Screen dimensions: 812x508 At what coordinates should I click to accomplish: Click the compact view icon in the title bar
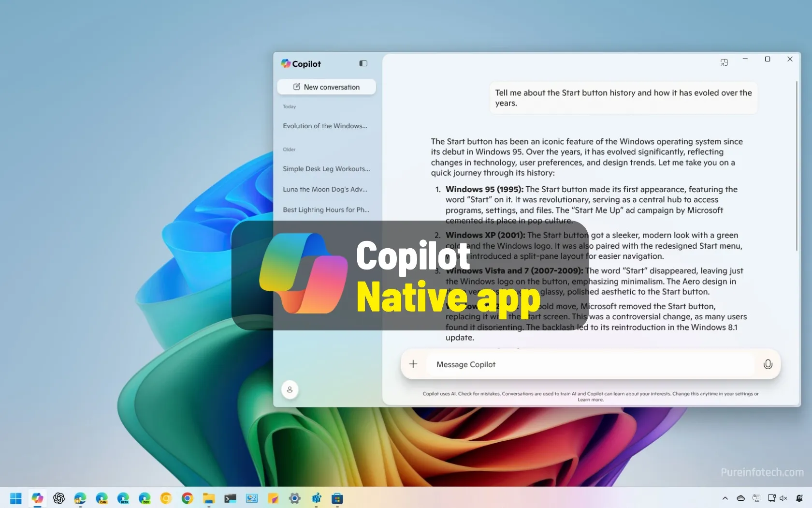(724, 62)
